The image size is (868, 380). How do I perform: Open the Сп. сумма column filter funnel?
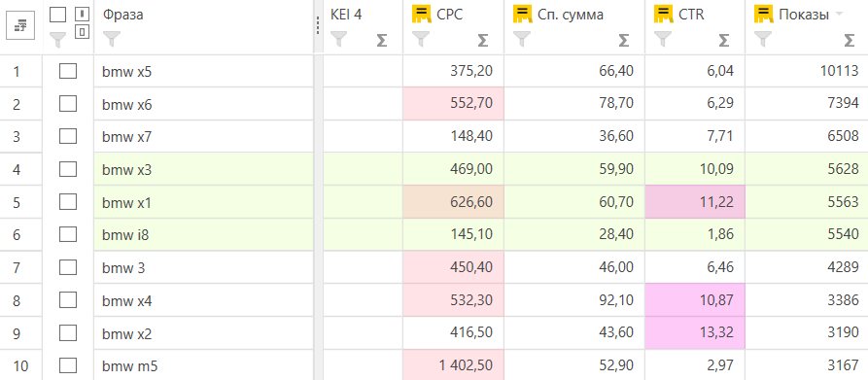(x=522, y=39)
